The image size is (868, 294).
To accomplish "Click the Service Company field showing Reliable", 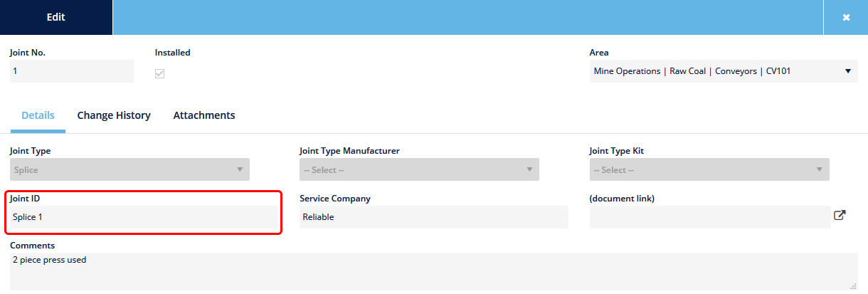I will (434, 217).
